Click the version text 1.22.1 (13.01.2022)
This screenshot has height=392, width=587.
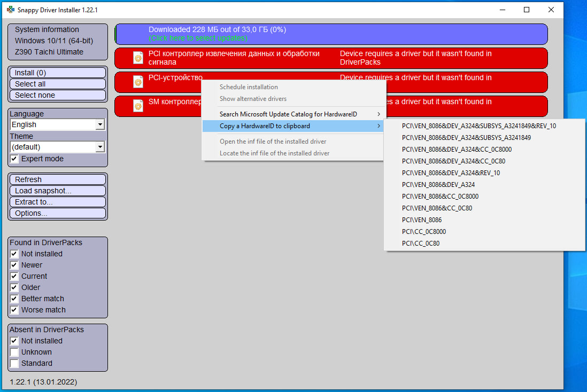point(43,382)
